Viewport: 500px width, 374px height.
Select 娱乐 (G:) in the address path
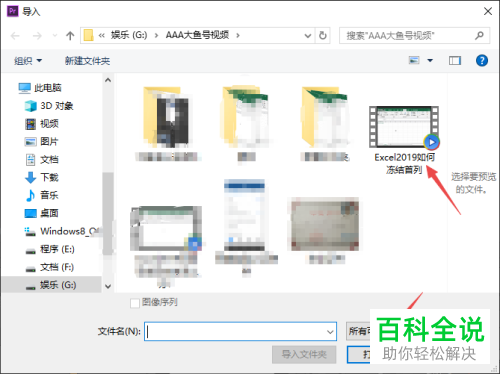[x=129, y=35]
